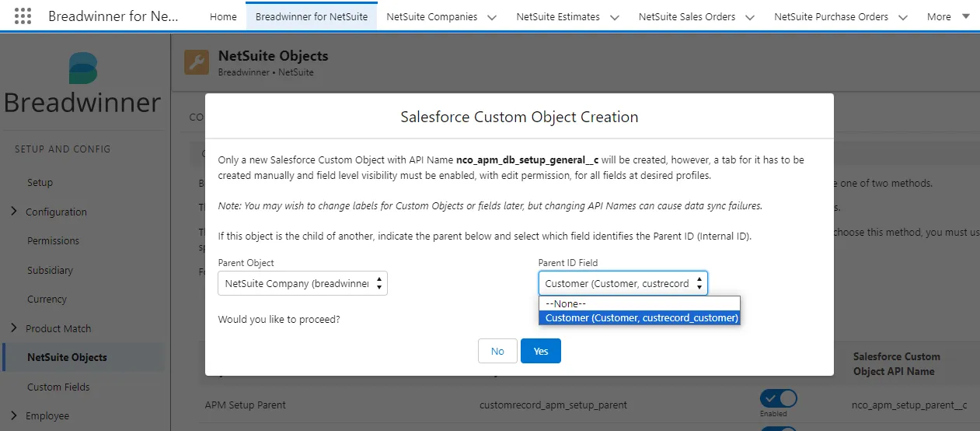Expand the More tabs menu
This screenshot has width=980, height=431.
click(x=967, y=16)
